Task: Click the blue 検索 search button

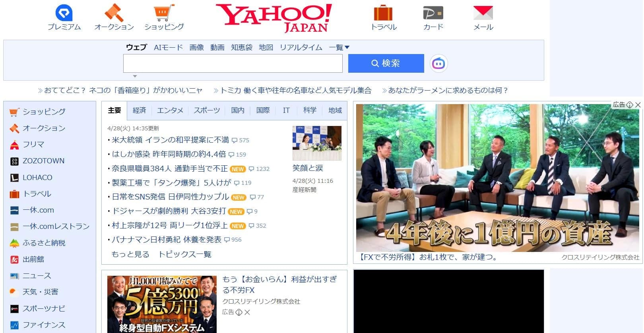Action: tap(386, 64)
